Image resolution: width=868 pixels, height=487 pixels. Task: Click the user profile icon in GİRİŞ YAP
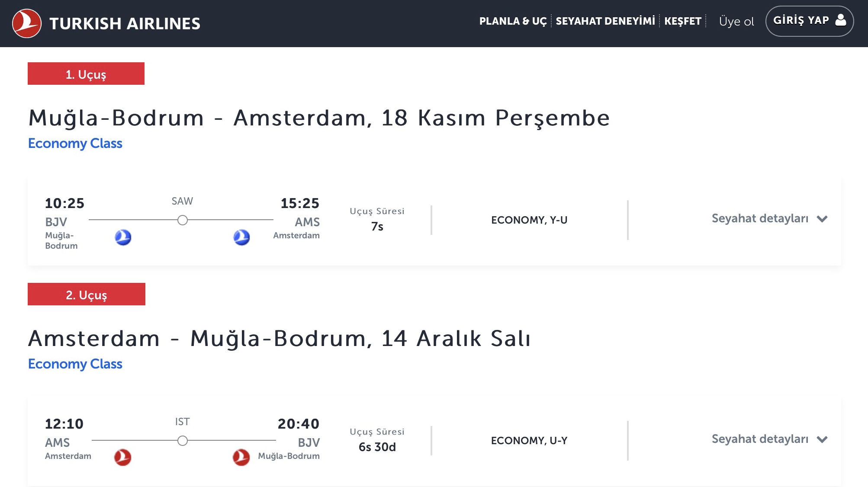(840, 20)
